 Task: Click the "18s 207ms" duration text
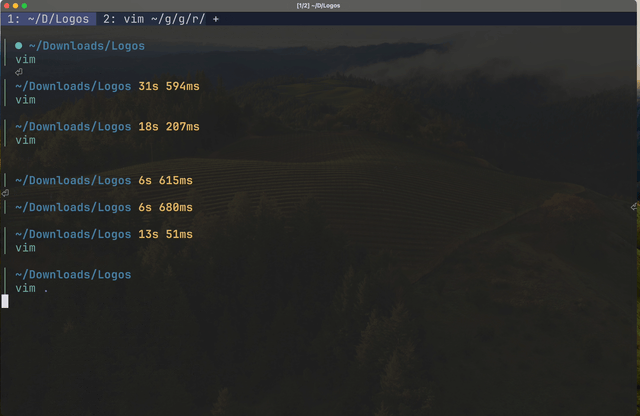point(168,127)
